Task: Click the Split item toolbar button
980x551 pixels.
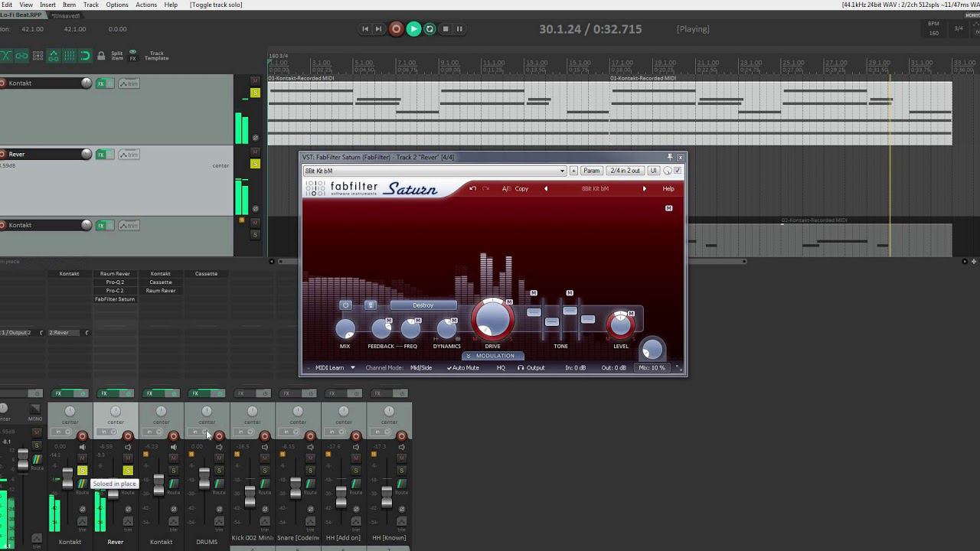Action: click(117, 56)
